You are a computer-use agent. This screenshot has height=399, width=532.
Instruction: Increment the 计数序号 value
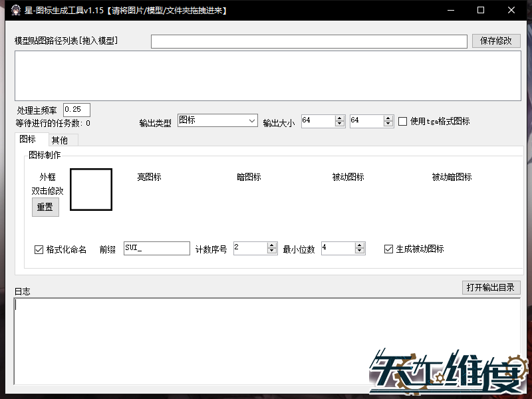[272, 245]
